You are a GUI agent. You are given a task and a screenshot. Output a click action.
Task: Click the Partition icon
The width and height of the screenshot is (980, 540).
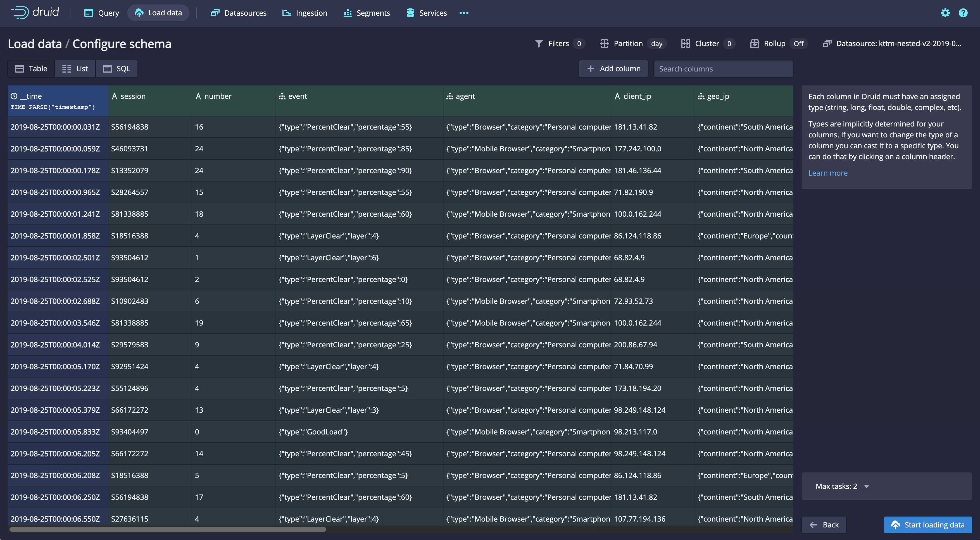(604, 43)
